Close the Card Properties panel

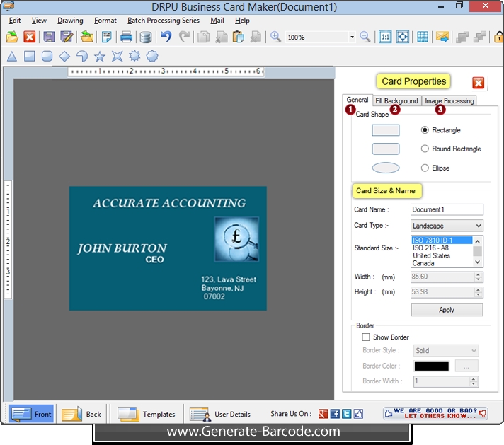(479, 83)
